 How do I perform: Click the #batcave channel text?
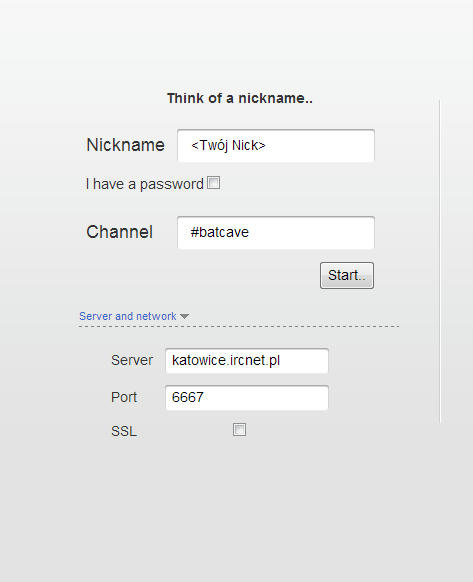click(219, 233)
